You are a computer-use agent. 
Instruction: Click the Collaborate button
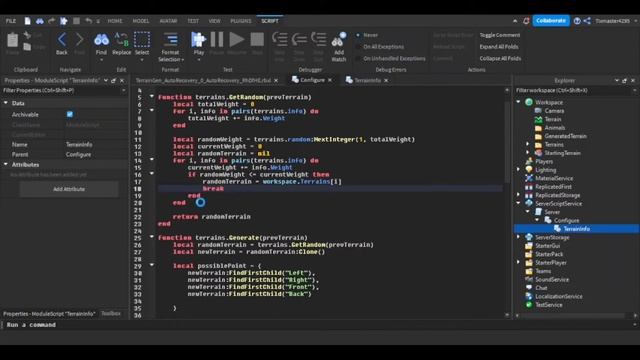(551, 21)
